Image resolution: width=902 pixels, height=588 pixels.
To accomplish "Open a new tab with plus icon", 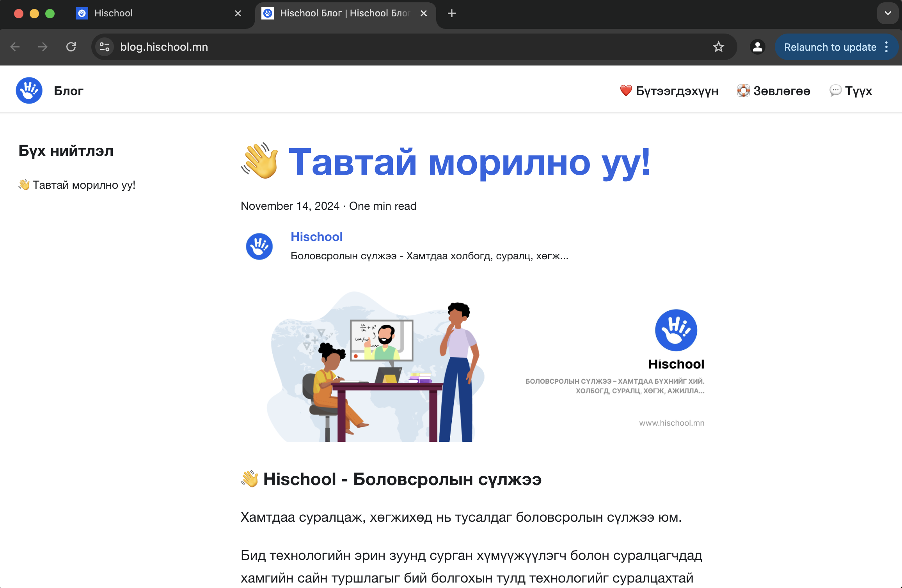I will (451, 13).
